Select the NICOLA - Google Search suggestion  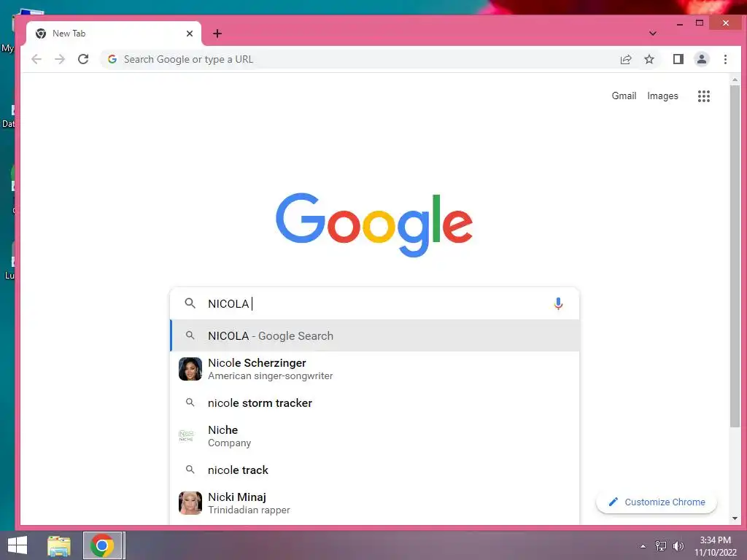pos(374,335)
